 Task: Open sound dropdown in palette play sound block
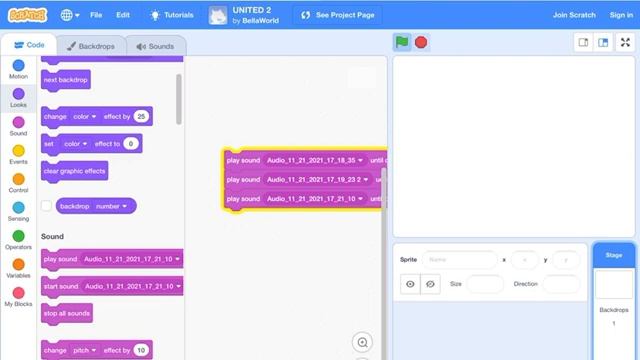click(x=131, y=259)
